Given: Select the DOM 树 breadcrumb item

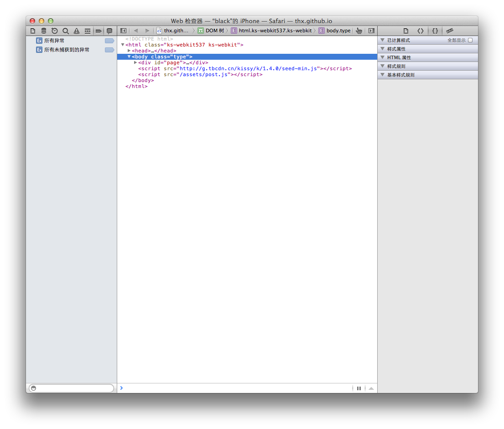Looking at the screenshot, I should 211,31.
